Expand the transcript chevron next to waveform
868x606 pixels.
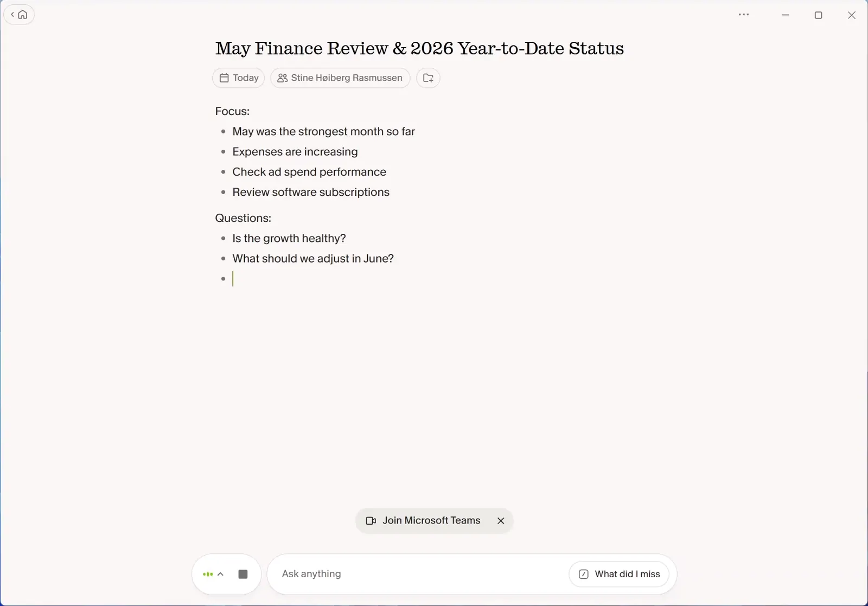(220, 574)
